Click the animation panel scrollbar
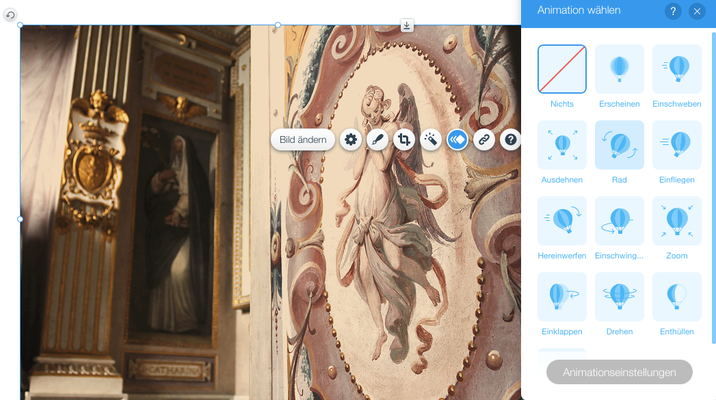Screen dimensions: 716x400 [x=714, y=187]
